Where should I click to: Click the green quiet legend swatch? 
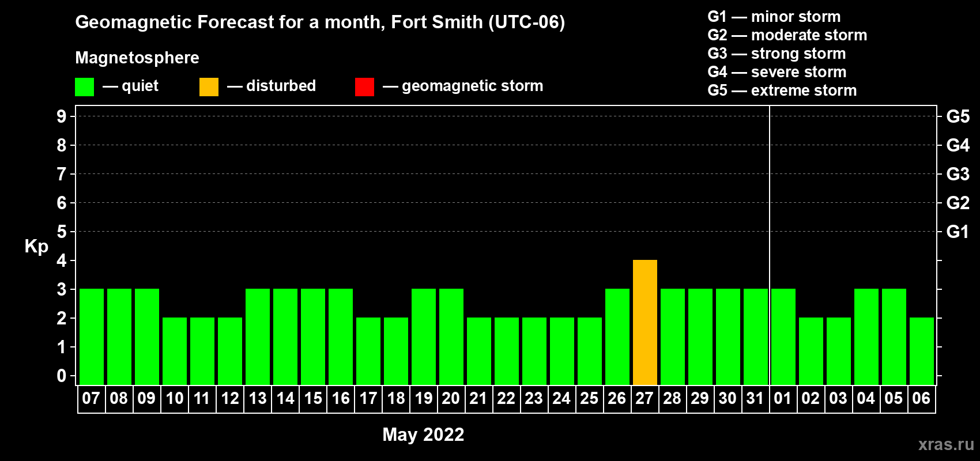coord(84,87)
